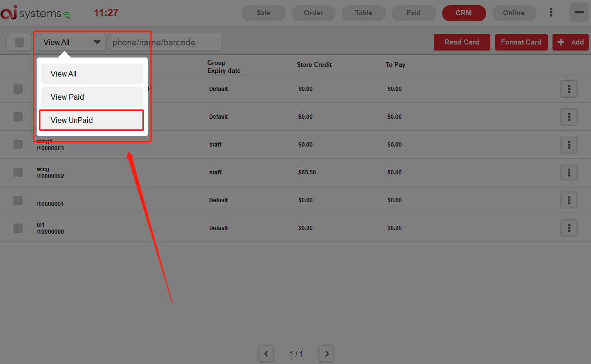The image size is (591, 364).
Task: Click the $65.50 store credit value
Action: (307, 172)
